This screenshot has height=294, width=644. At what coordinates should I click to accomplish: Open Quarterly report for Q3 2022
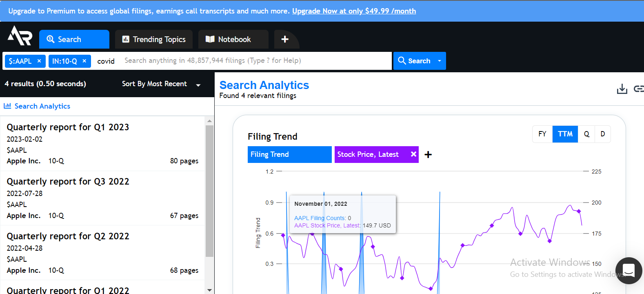[68, 181]
